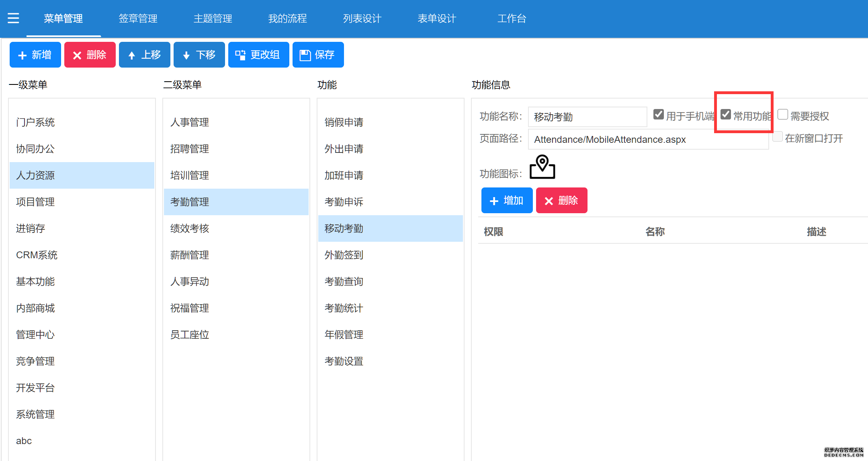Click the location pin function icon

click(542, 167)
